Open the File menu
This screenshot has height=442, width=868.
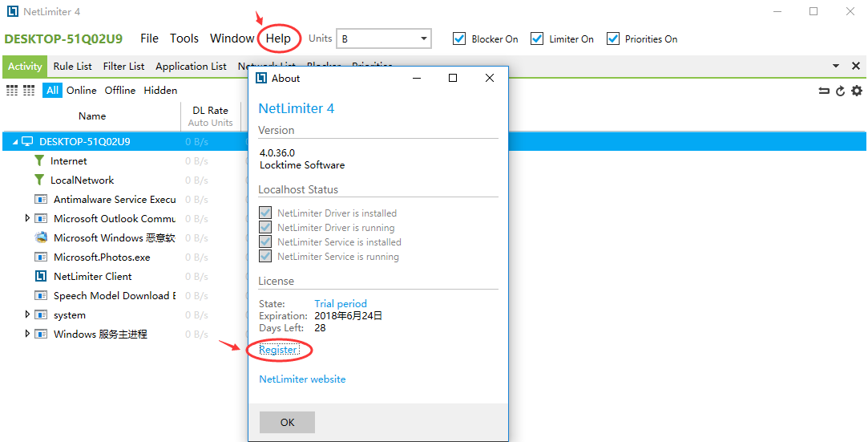[x=149, y=39]
